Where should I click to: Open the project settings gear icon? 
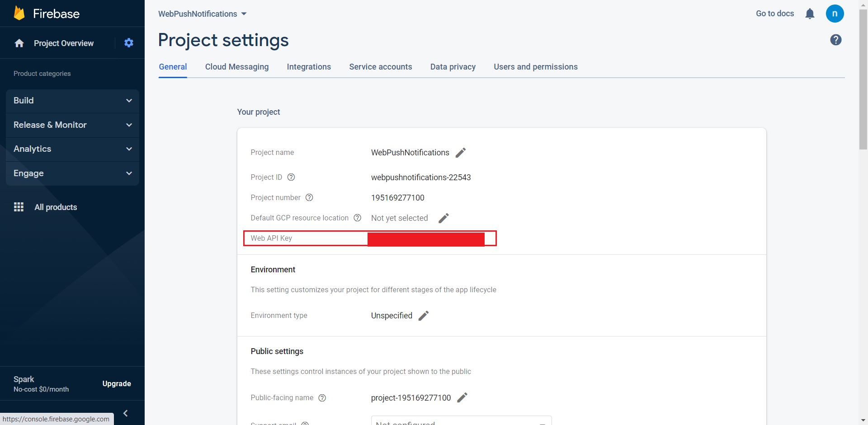[129, 43]
